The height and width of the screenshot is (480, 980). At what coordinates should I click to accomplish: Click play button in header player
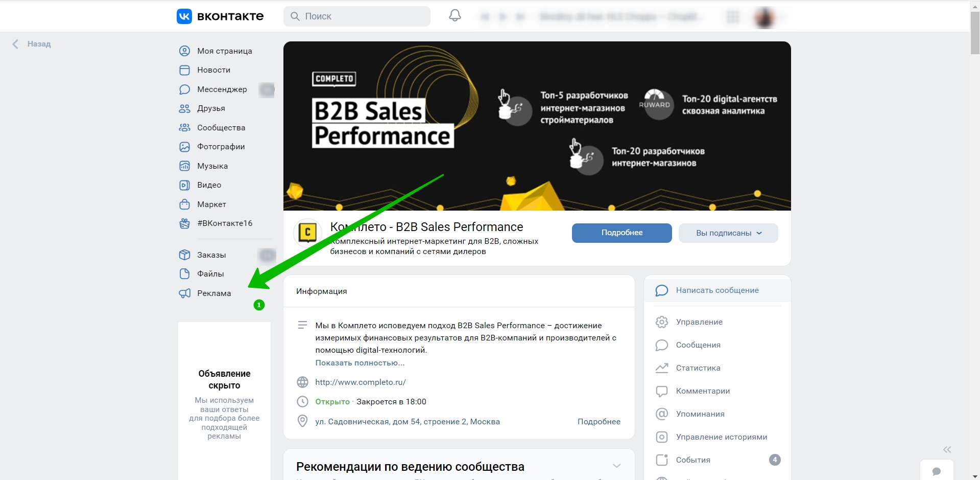point(503,17)
